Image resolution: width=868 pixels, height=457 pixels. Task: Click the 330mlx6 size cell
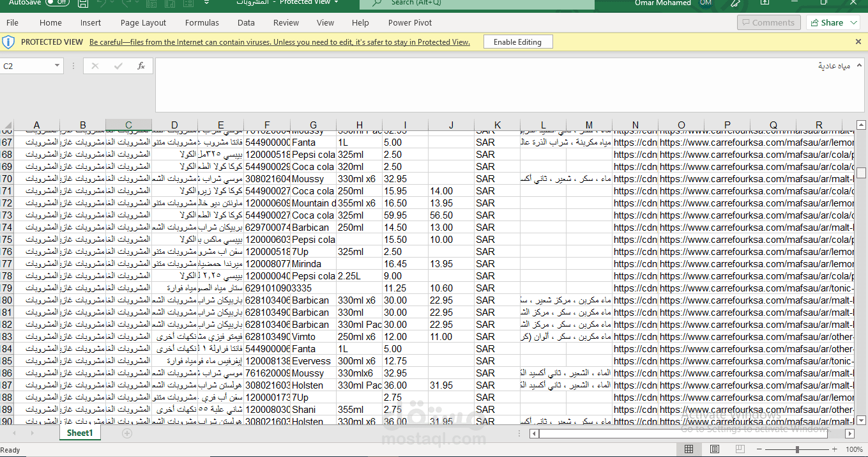tap(359, 373)
